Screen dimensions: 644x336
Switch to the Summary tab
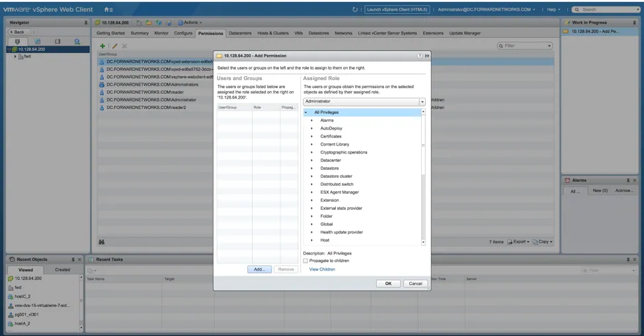point(140,33)
